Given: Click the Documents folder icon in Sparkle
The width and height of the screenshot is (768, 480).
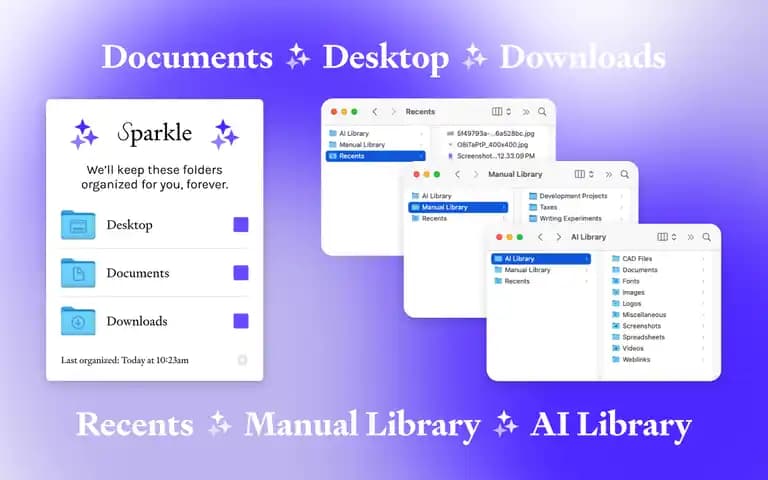Looking at the screenshot, I should pos(78,273).
